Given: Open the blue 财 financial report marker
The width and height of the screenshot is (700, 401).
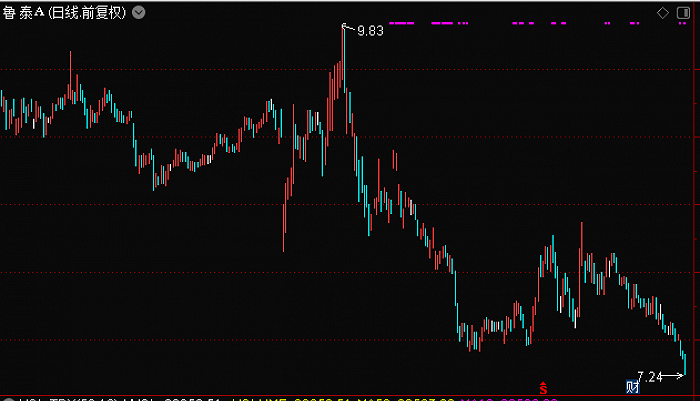Looking at the screenshot, I should (x=633, y=386).
